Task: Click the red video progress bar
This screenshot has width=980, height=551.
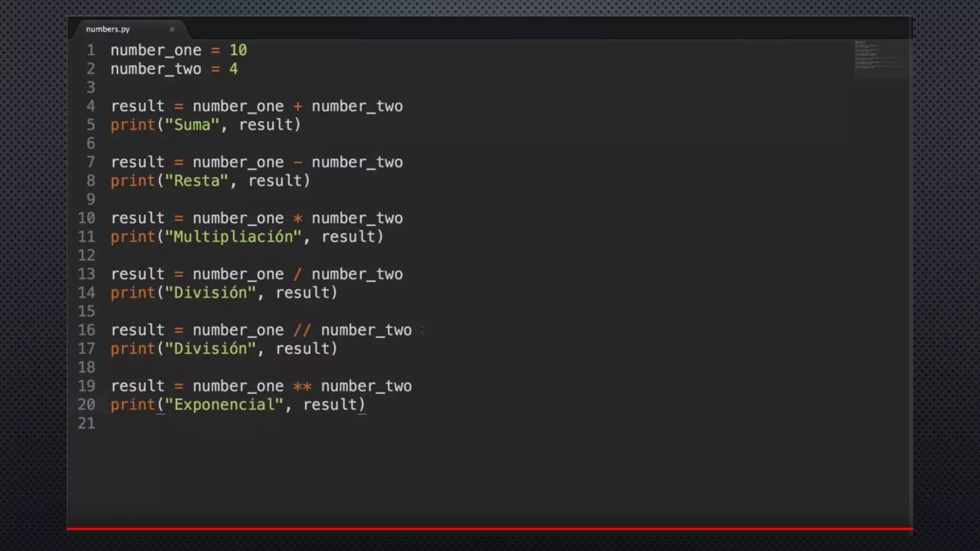Action: tap(490, 529)
